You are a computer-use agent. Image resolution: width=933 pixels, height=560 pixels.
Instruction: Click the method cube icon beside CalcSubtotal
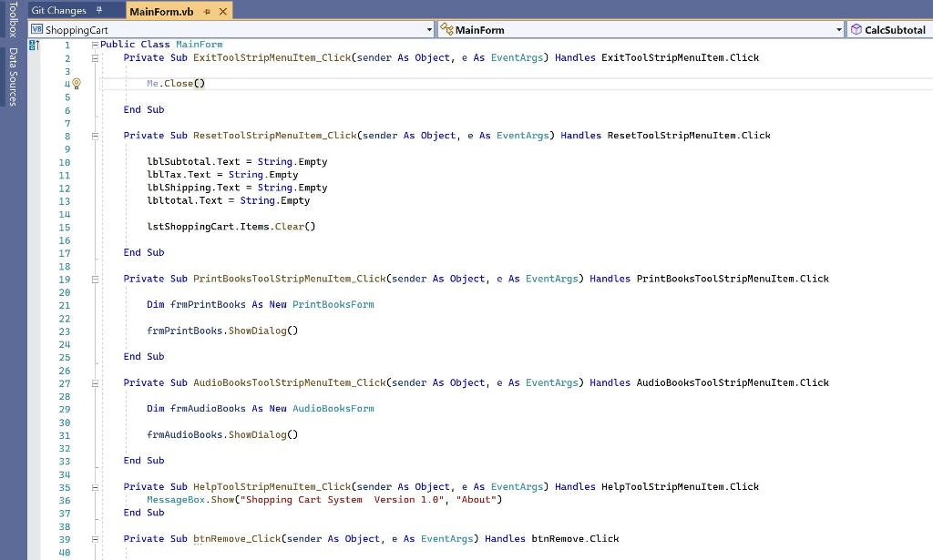[x=856, y=29]
